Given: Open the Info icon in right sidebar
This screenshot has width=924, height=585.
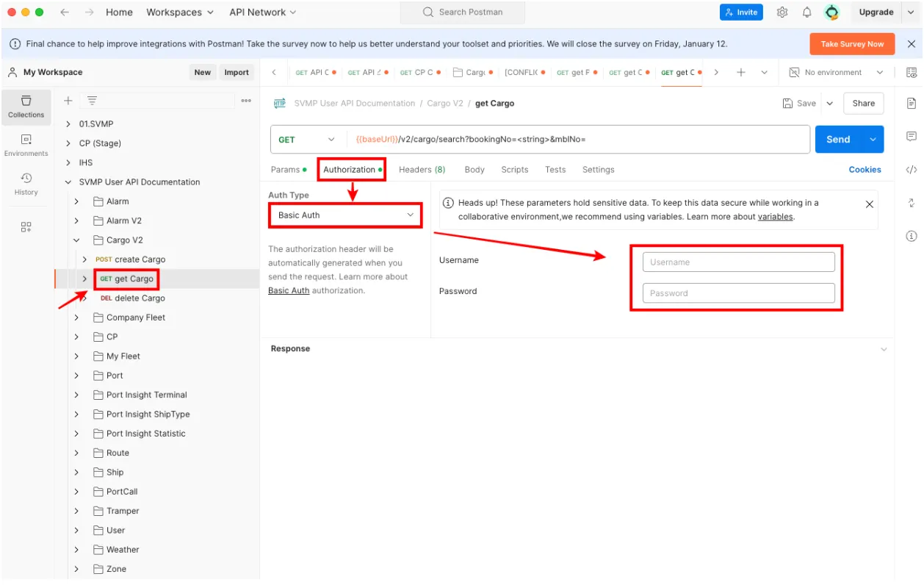Looking at the screenshot, I should [912, 236].
